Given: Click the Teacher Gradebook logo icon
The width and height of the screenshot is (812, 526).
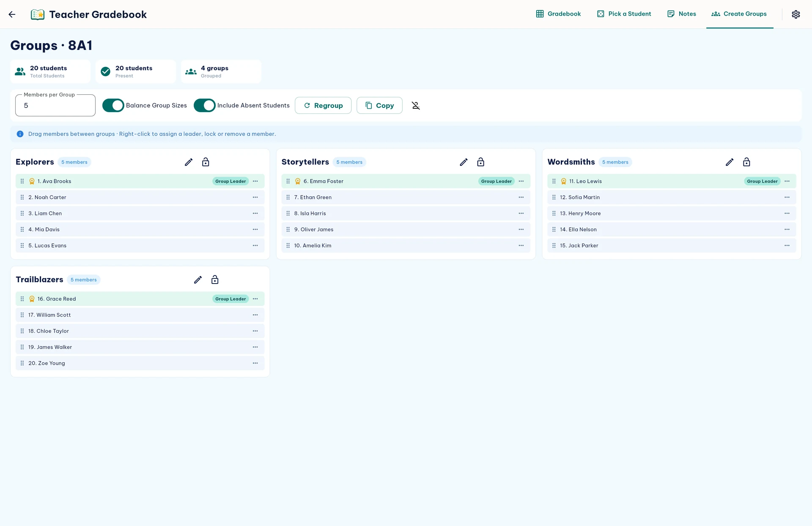Looking at the screenshot, I should [x=38, y=14].
